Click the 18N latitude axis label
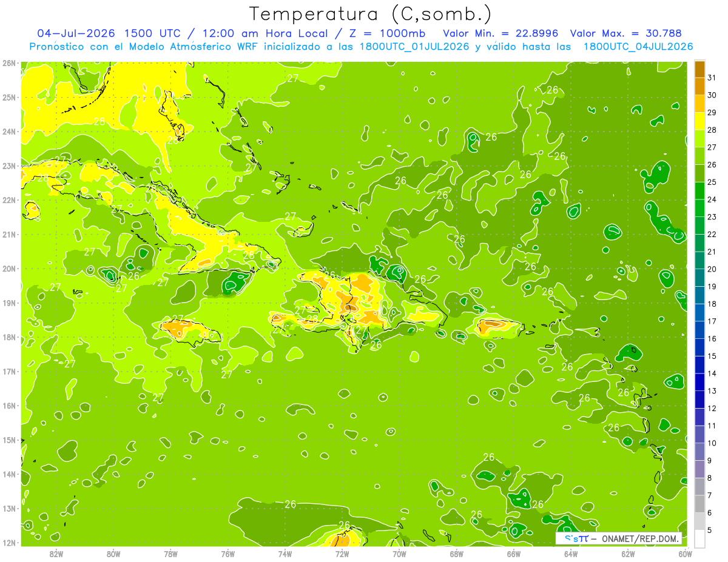 tap(8, 337)
